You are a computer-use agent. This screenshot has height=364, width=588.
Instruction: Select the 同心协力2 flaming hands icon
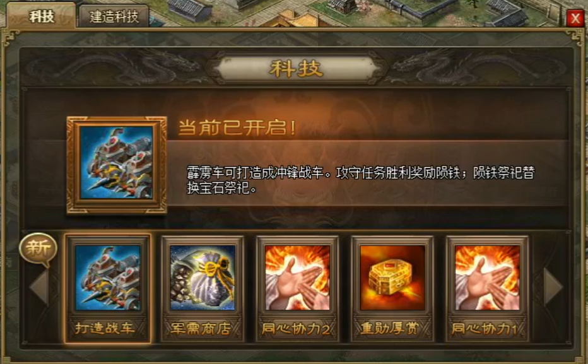297,278
